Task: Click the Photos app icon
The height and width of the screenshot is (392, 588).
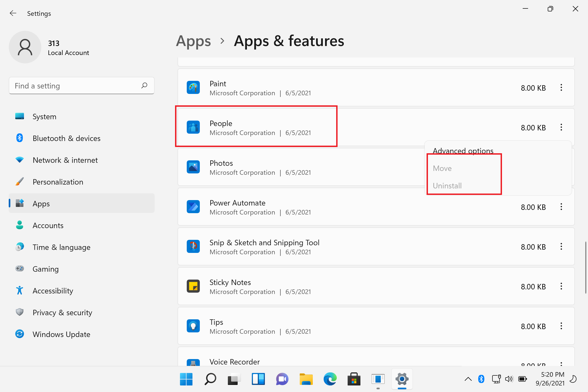Action: [193, 167]
